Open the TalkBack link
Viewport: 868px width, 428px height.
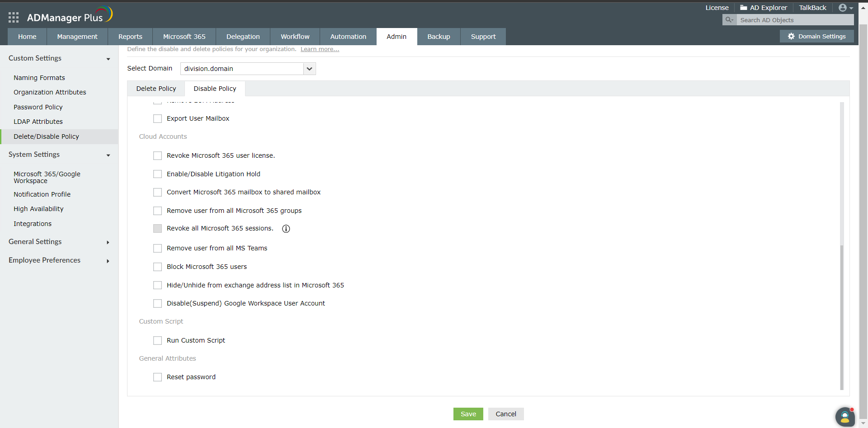(812, 8)
